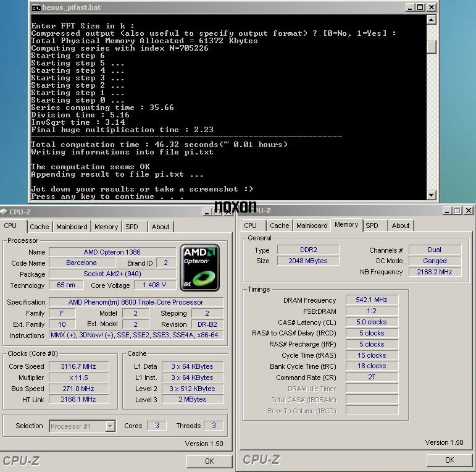
Task: Click the 'x 11.5' multiplier value
Action: [78, 377]
